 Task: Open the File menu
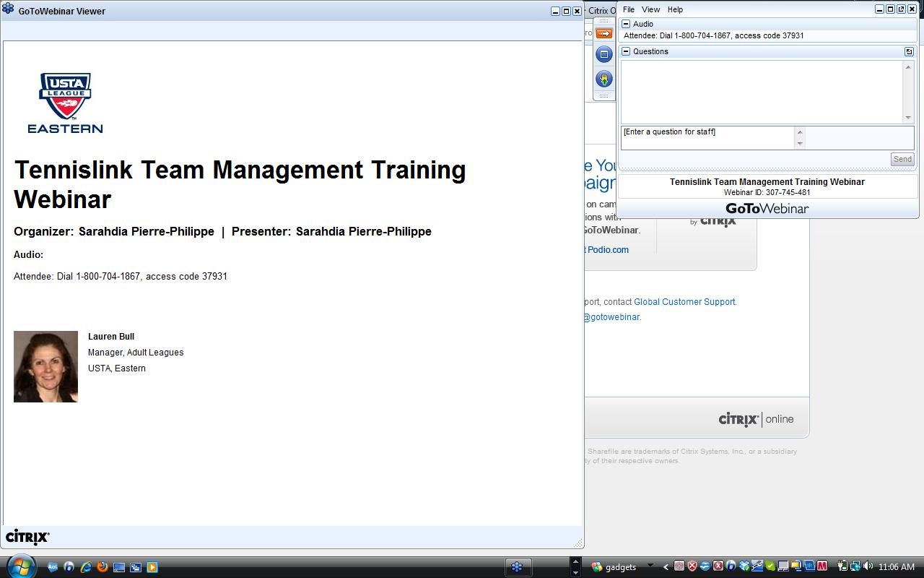pos(629,9)
